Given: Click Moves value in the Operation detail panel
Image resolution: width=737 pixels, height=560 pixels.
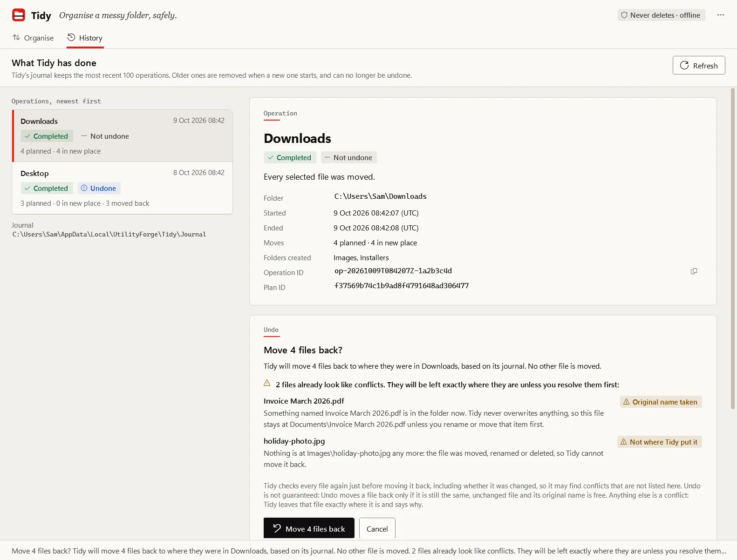Looking at the screenshot, I should tap(375, 243).
